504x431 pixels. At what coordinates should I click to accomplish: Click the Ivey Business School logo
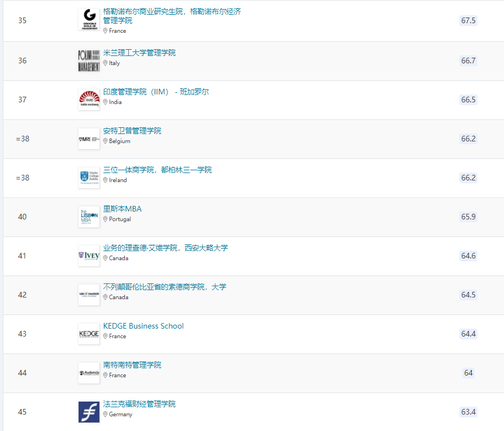tap(89, 255)
